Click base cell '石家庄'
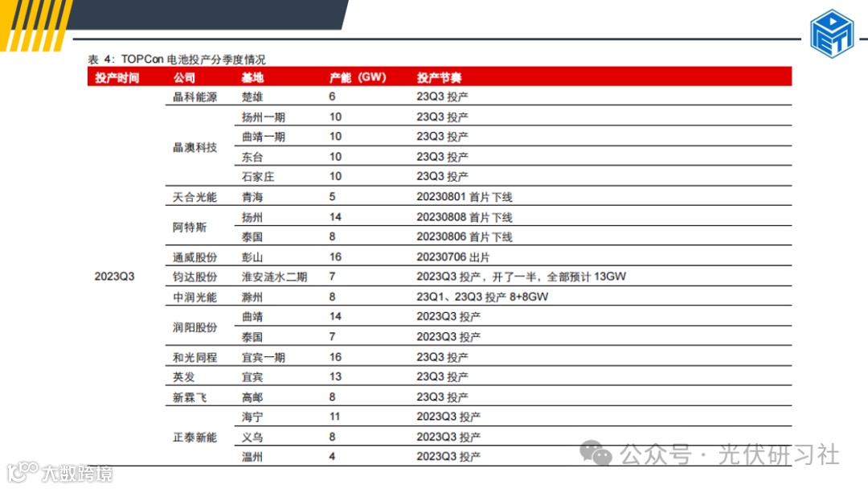 (x=257, y=177)
